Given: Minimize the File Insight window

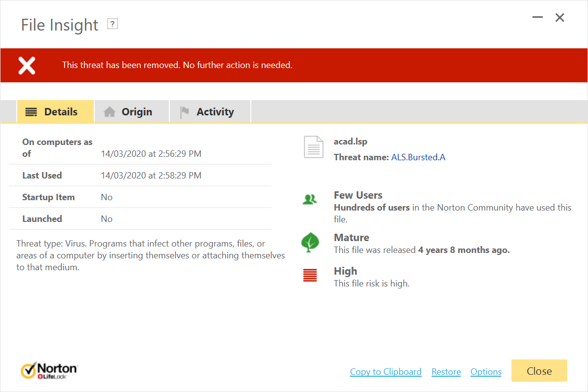Looking at the screenshot, I should coord(538,18).
